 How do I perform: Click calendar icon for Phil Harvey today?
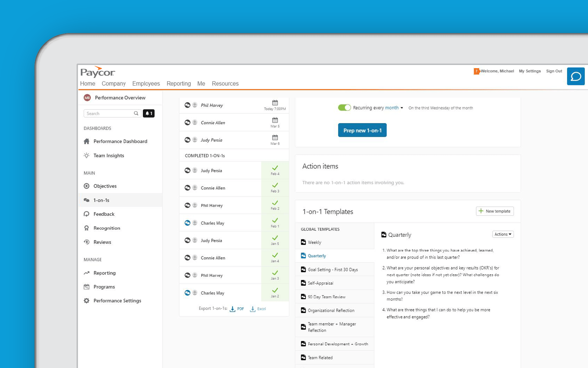tap(275, 103)
